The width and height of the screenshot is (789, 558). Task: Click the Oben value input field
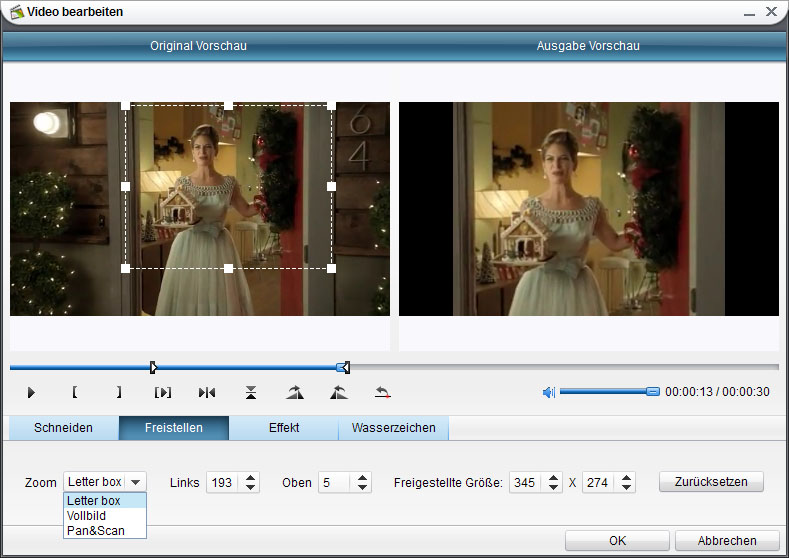pos(335,482)
